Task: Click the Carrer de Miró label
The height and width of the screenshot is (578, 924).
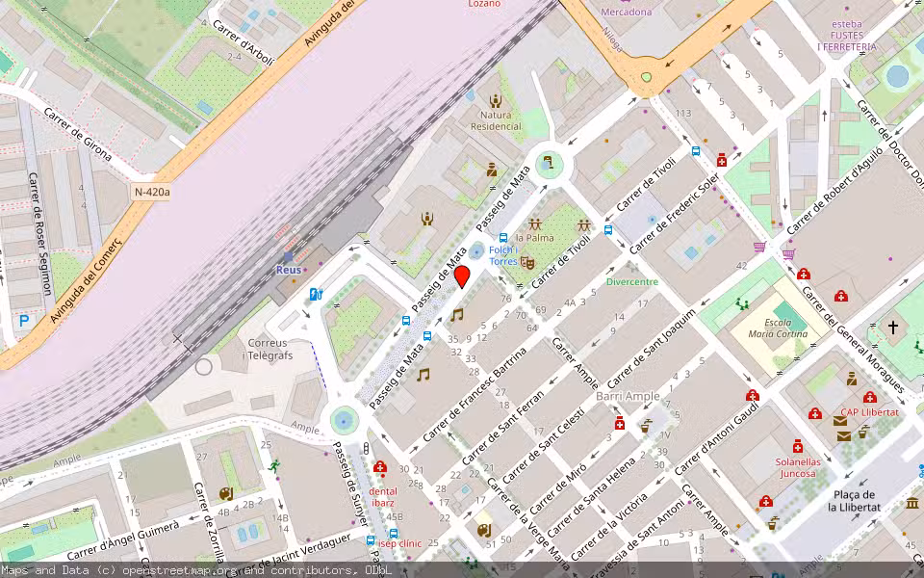Action: [x=557, y=490]
